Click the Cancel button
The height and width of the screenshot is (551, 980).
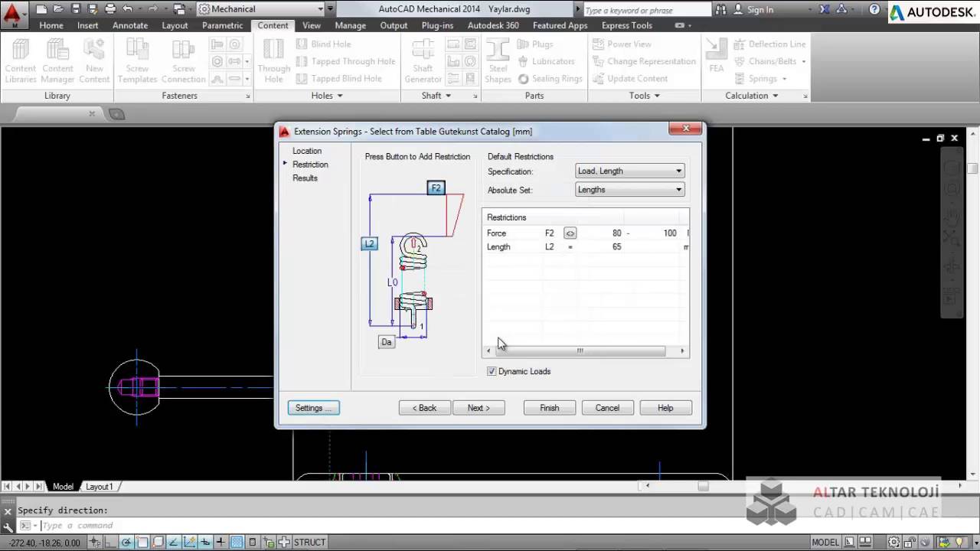click(x=608, y=408)
